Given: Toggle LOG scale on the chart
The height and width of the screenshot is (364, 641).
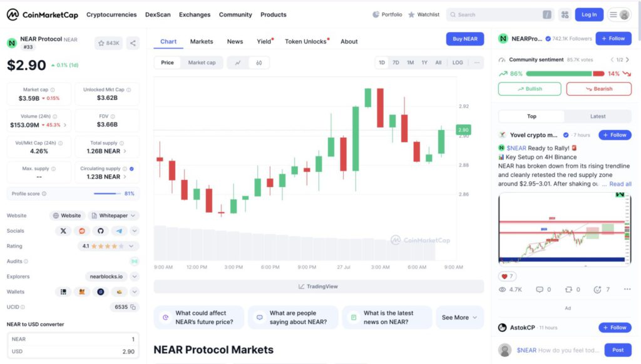Looking at the screenshot, I should [458, 63].
